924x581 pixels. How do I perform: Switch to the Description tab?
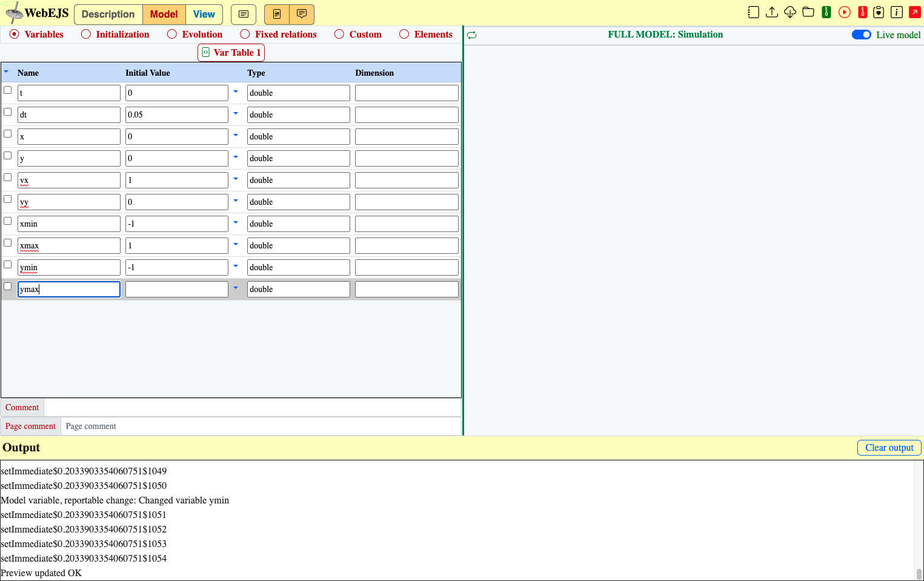click(108, 14)
